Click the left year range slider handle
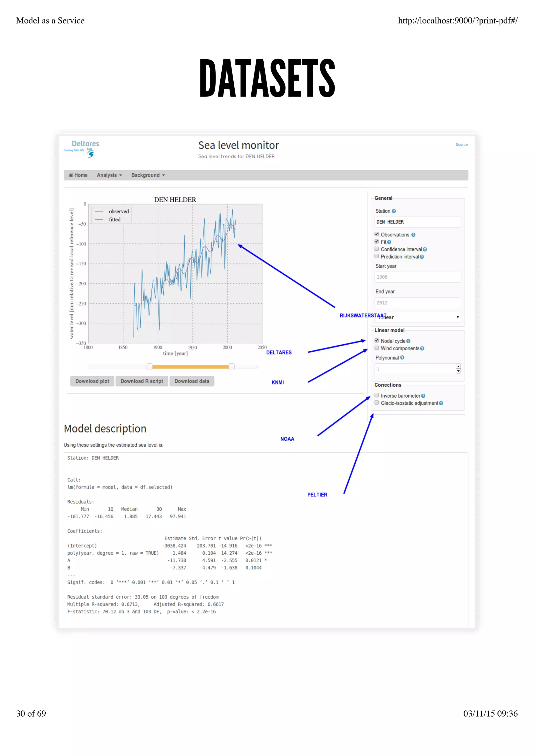The width and height of the screenshot is (534, 756). 149,367
